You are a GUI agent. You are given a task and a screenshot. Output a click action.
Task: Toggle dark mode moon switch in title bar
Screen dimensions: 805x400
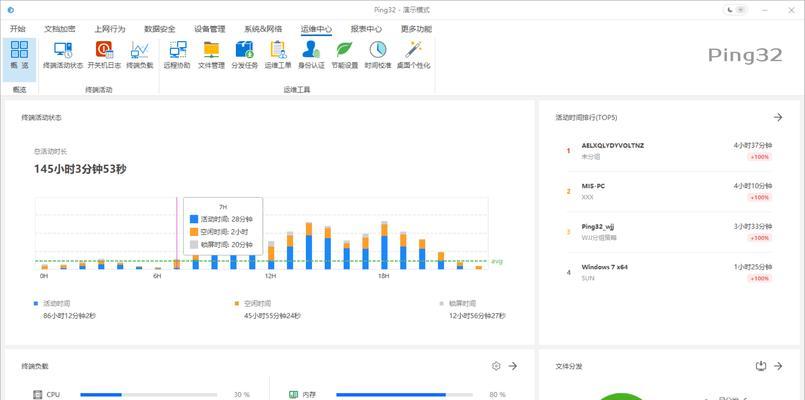736,10
